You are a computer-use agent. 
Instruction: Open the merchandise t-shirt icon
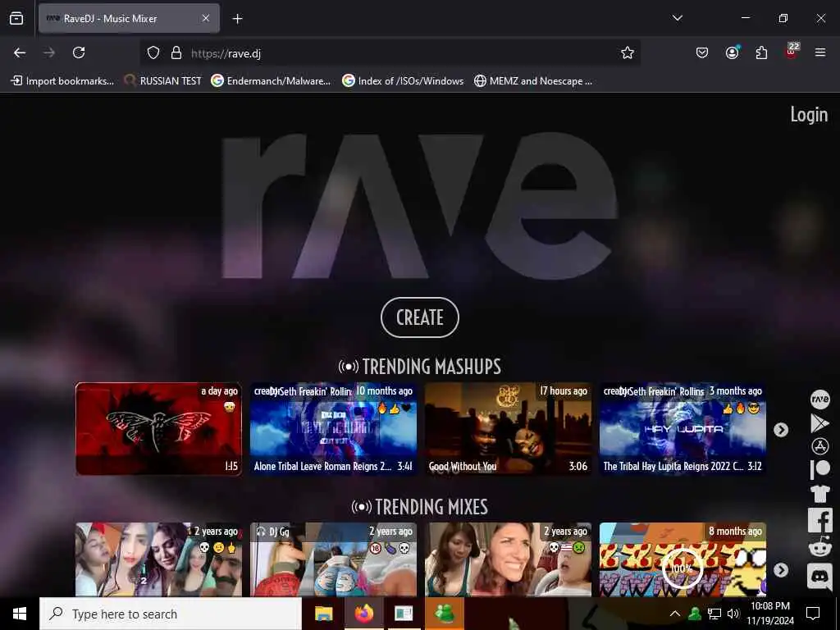(x=819, y=493)
